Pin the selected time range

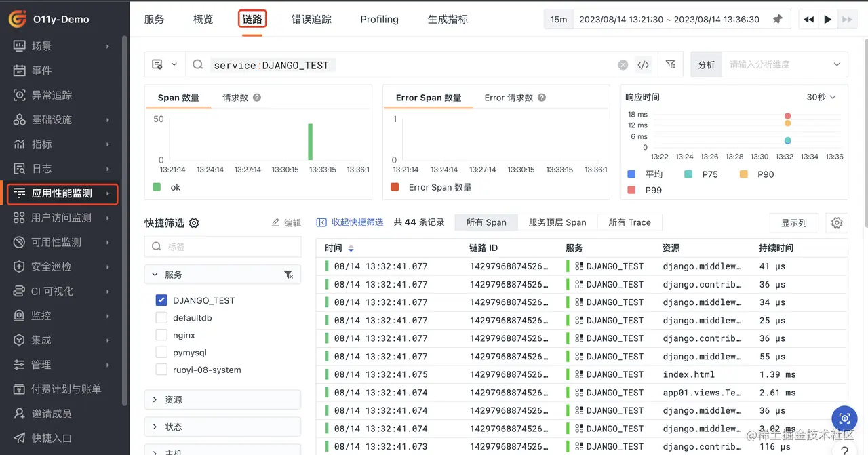(x=778, y=20)
